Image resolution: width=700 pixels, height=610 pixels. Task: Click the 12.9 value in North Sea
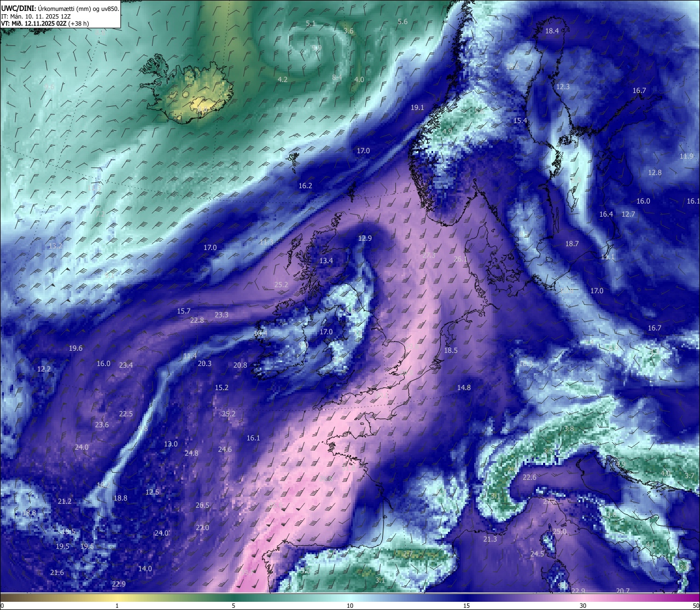(x=365, y=239)
